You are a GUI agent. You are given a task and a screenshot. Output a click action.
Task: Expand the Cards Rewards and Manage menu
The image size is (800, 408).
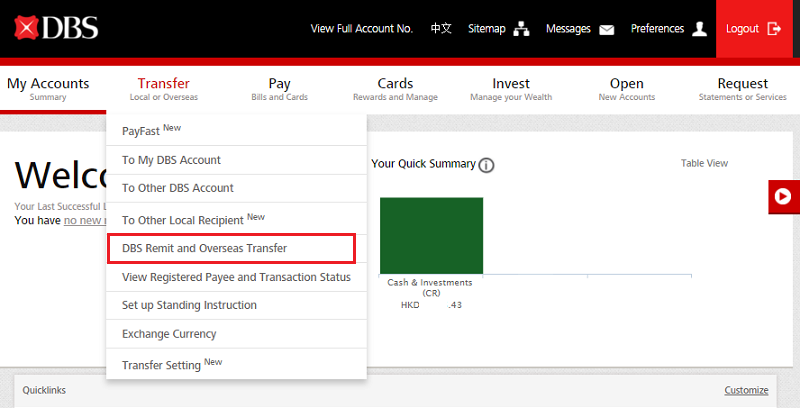tap(395, 89)
